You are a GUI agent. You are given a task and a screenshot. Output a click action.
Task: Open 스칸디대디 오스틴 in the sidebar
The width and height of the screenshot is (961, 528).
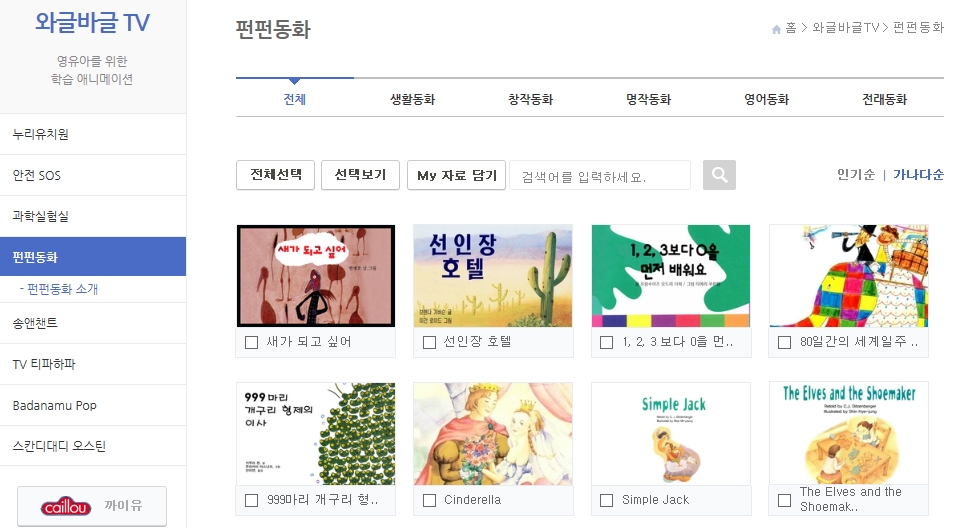pos(93,446)
